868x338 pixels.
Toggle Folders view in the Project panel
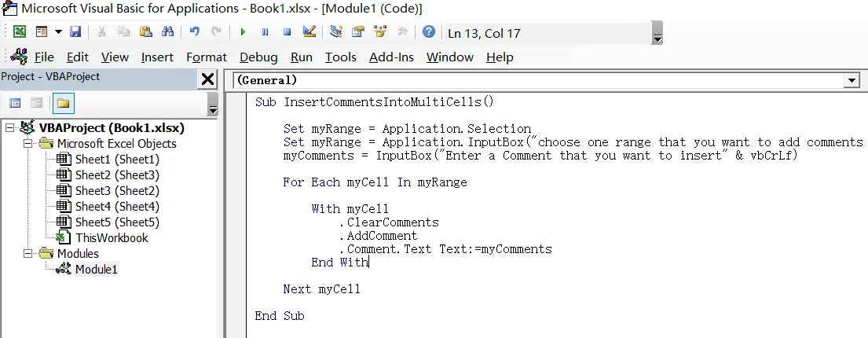(63, 103)
